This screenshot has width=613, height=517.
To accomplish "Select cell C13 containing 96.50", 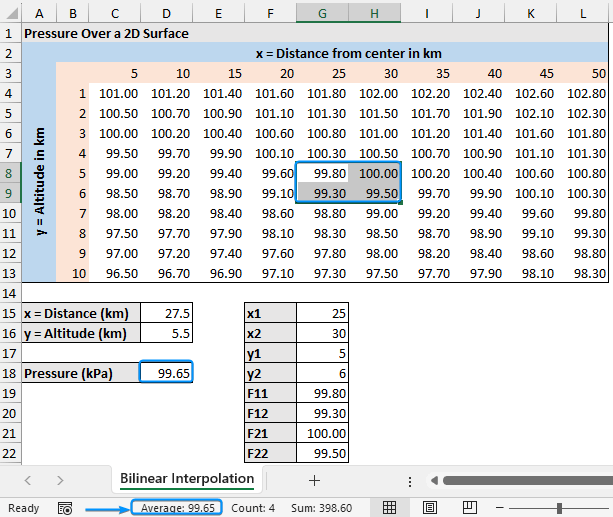I will (x=115, y=273).
